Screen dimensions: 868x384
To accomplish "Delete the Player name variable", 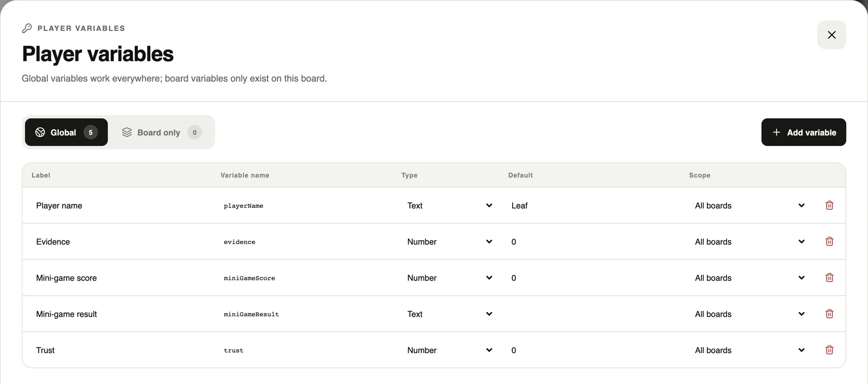I will (829, 206).
